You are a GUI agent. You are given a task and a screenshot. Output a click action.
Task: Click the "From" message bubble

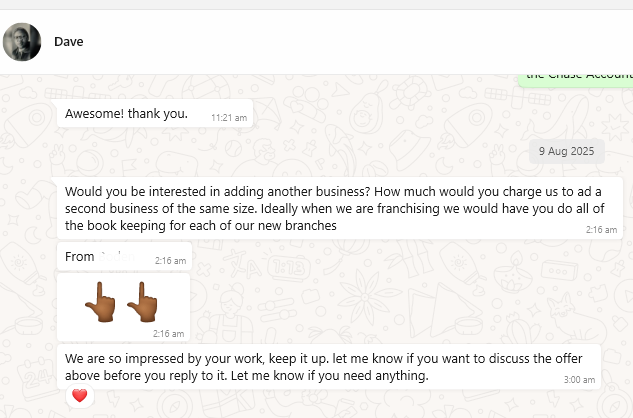point(80,257)
